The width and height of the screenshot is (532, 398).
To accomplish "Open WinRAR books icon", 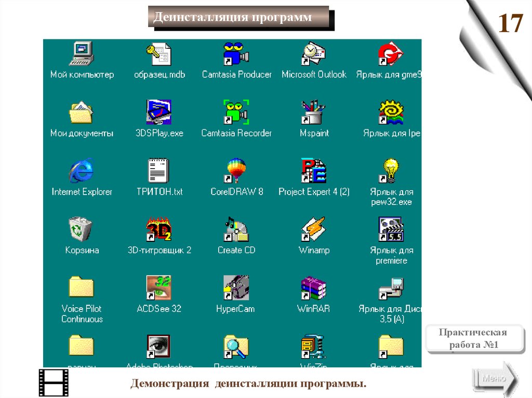I will pyautogui.click(x=314, y=287).
